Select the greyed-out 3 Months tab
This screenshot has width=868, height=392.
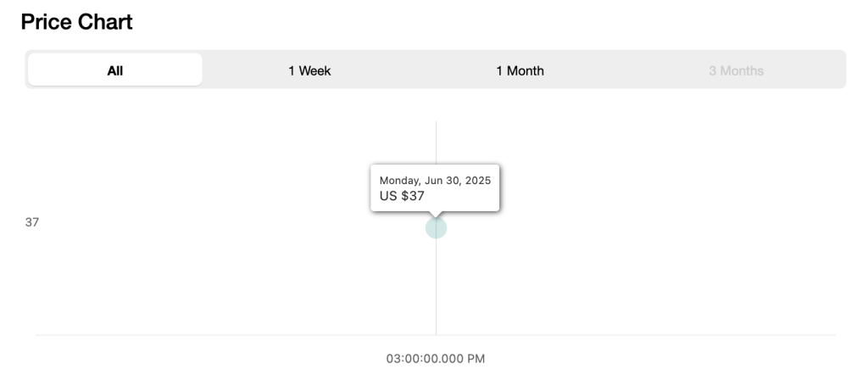(737, 70)
